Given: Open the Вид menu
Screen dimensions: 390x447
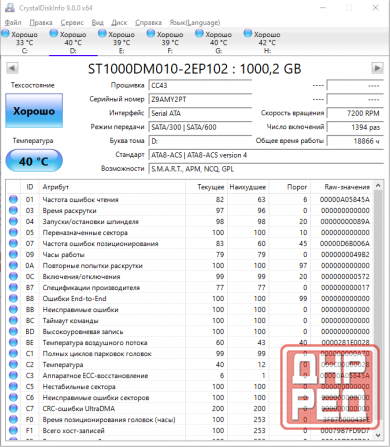Looking at the screenshot, I should (97, 23).
